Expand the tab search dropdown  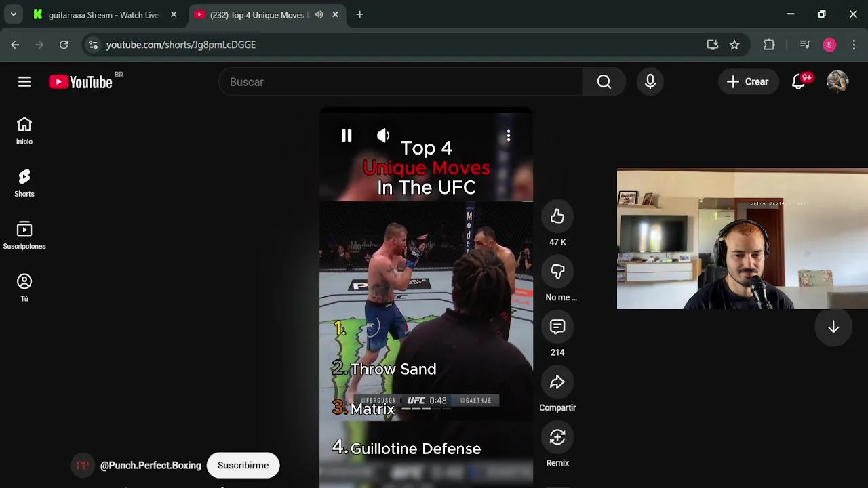pos(14,15)
